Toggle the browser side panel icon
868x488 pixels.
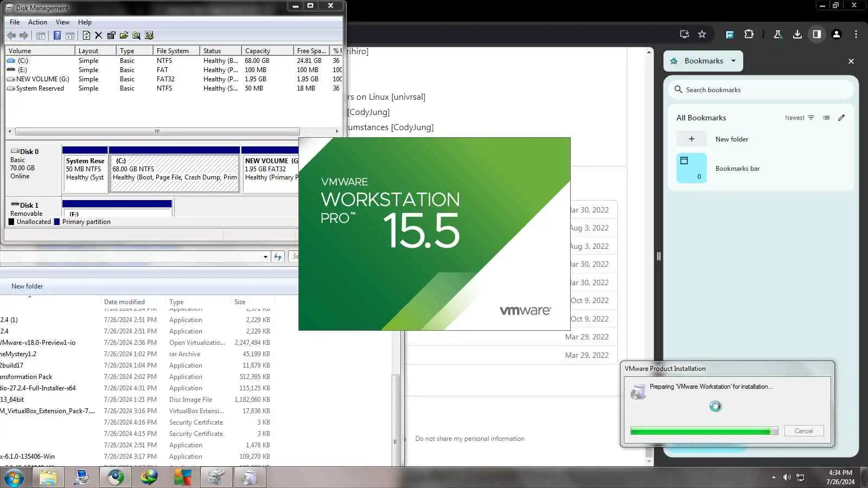pos(816,34)
